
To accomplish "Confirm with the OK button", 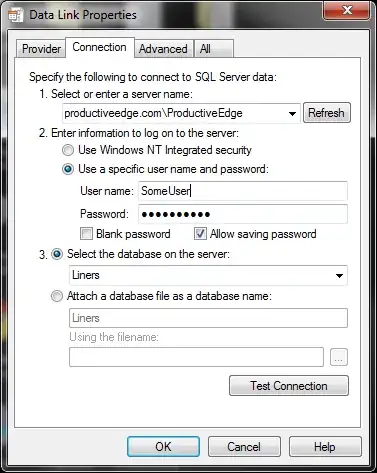I will [x=163, y=447].
